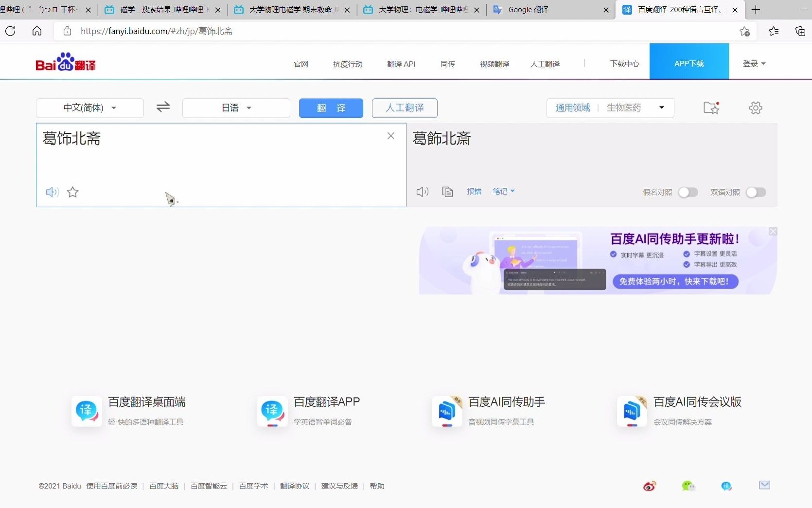Open 翻译协议 footer link
This screenshot has width=812, height=508.
(x=295, y=486)
